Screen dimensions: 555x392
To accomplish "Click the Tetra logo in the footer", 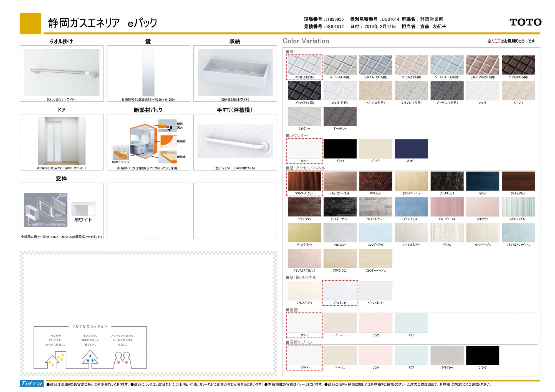I will [x=31, y=383].
